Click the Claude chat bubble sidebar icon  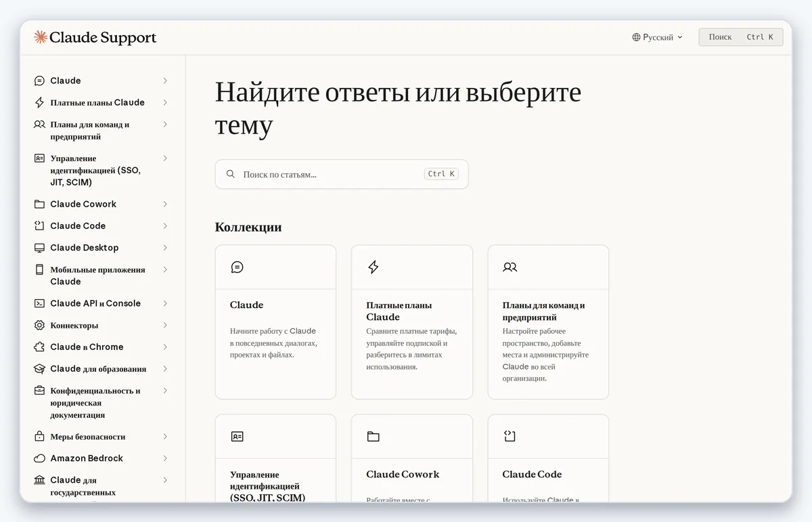pos(39,81)
